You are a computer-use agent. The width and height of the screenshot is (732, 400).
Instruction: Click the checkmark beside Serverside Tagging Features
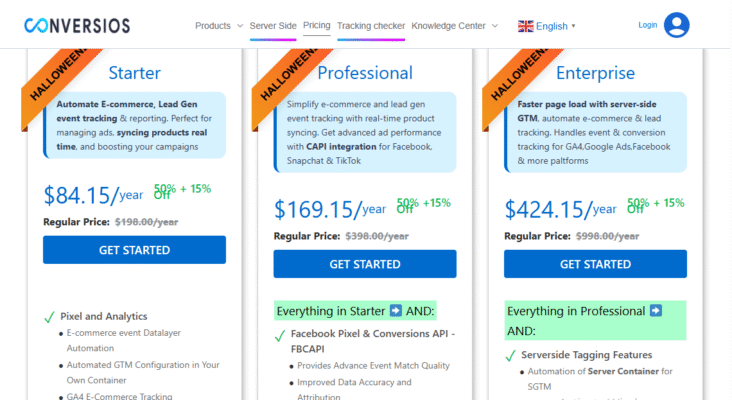point(509,355)
